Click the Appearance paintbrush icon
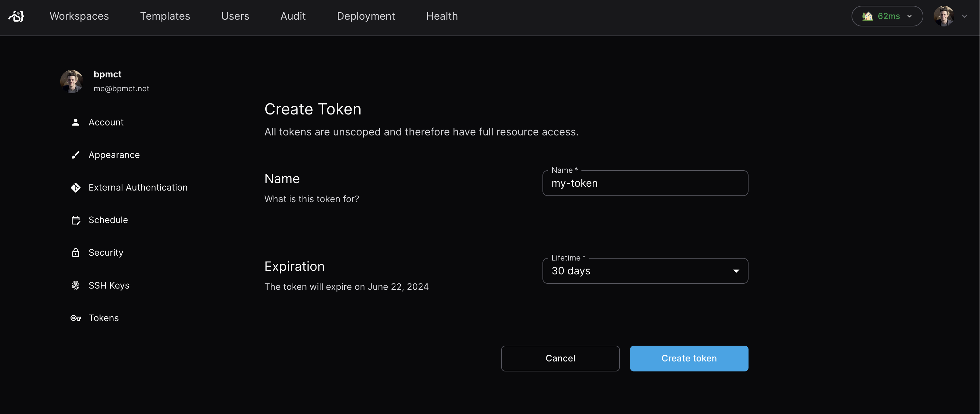Viewport: 980px width, 414px height. [76, 155]
